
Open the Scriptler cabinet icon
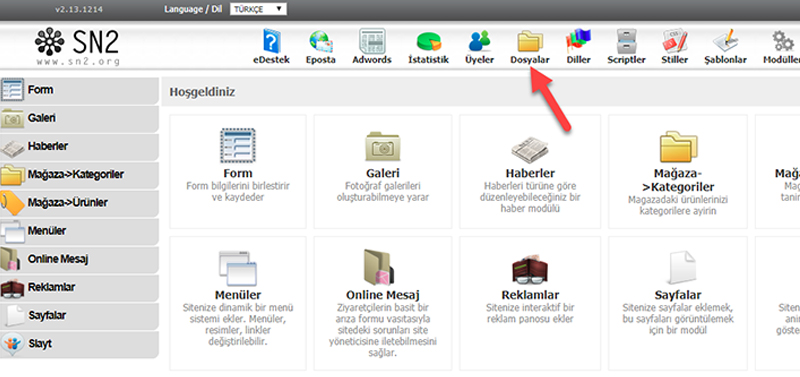(627, 41)
